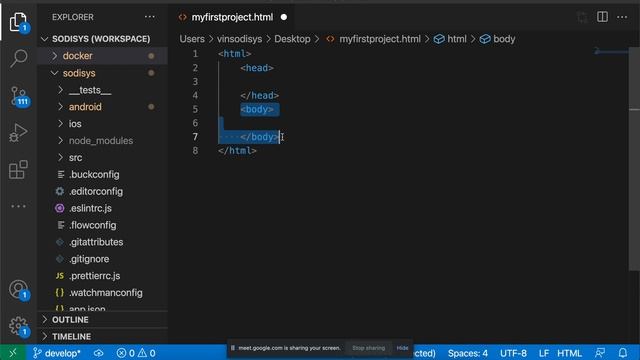Select the myfirstproject.html editor tab

pos(232,17)
